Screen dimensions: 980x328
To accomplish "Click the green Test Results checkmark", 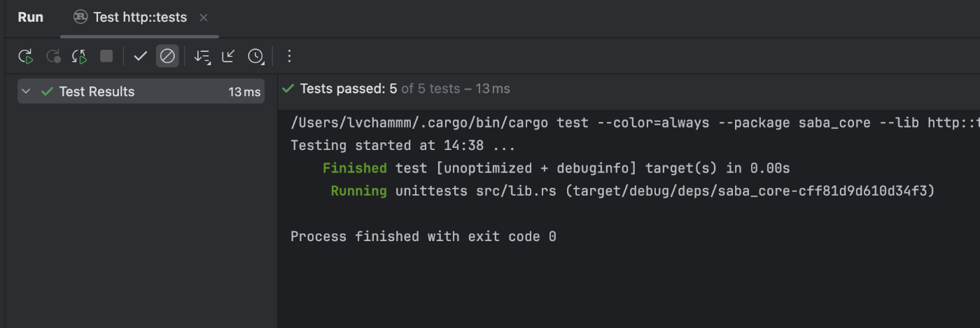I will [x=48, y=91].
